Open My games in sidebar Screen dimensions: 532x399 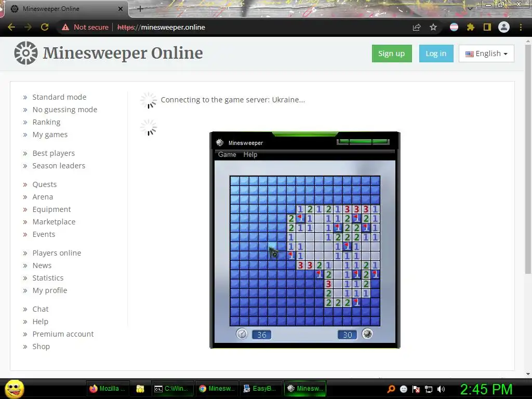coord(50,135)
